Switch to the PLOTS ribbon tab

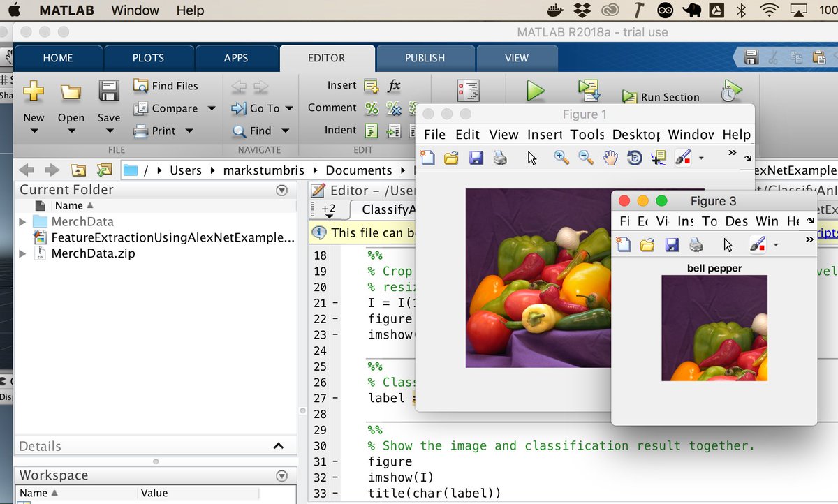(148, 58)
